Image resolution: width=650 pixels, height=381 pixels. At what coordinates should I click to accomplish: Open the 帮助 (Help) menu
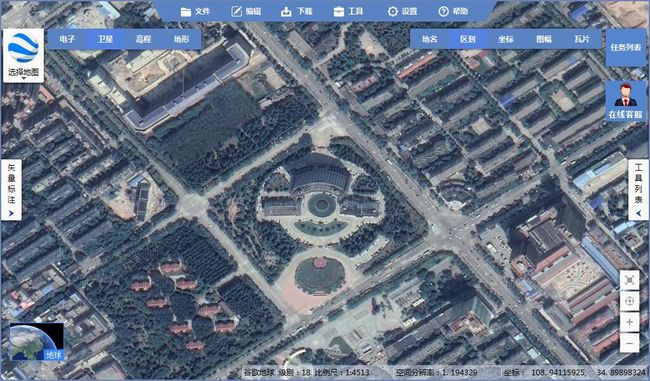point(453,11)
